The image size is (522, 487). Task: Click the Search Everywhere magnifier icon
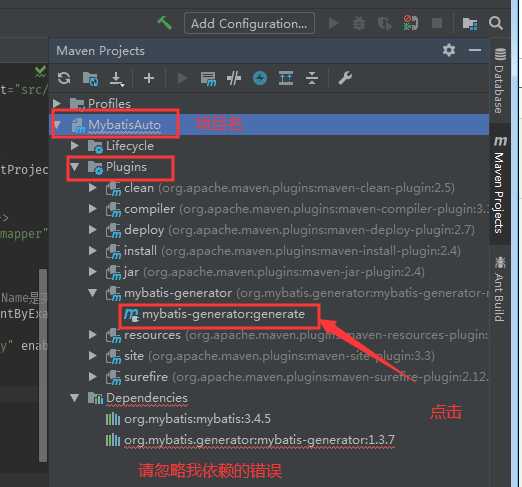(496, 23)
